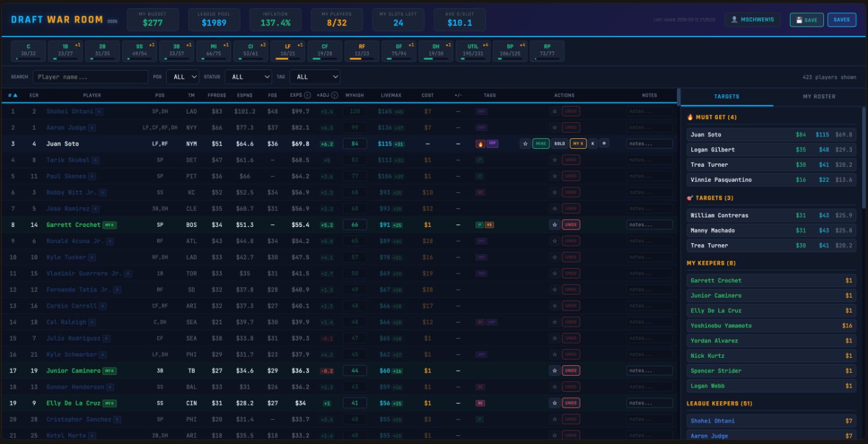Image resolution: width=868 pixels, height=444 pixels.
Task: Open the TAG filter dropdown
Action: [x=316, y=77]
